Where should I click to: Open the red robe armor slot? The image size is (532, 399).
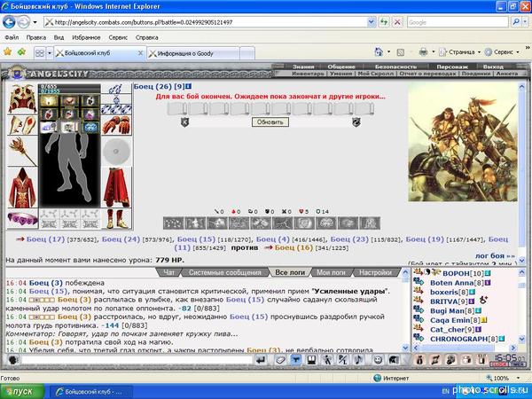click(x=22, y=187)
